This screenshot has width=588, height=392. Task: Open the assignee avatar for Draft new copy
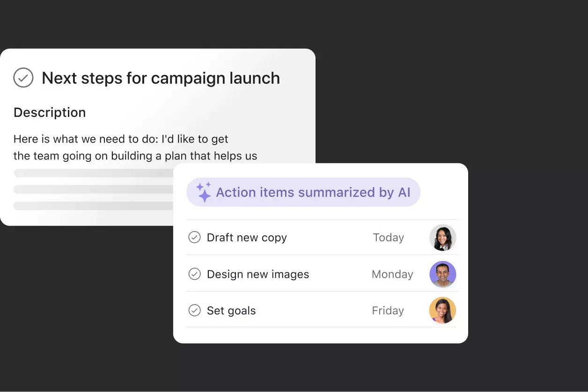point(442,237)
